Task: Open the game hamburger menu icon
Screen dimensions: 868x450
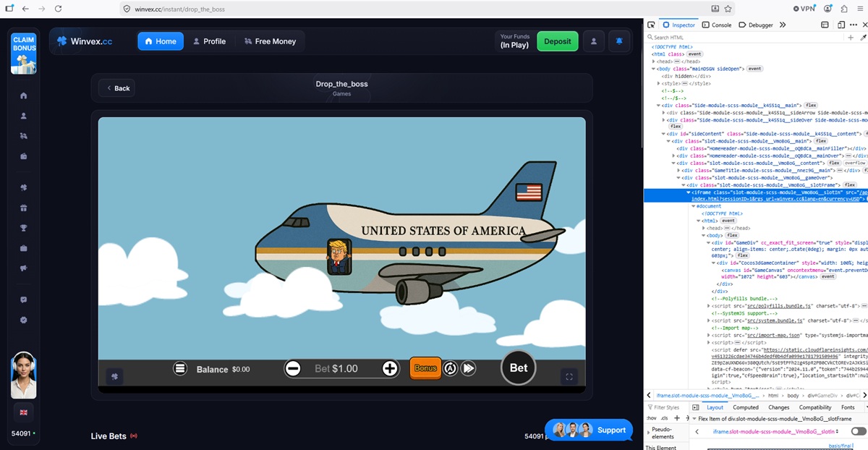Action: (180, 368)
